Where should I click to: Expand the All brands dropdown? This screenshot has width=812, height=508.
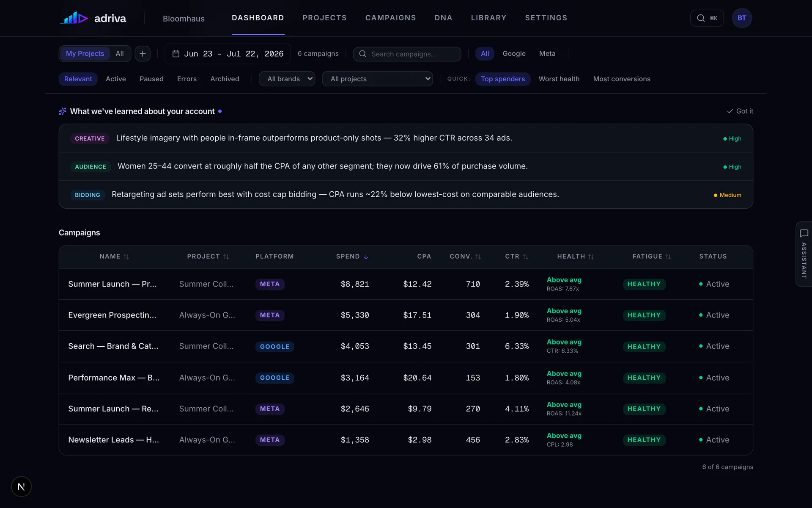click(x=287, y=79)
